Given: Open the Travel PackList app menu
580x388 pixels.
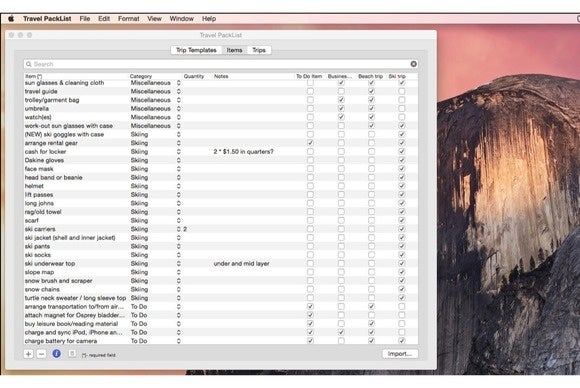Looking at the screenshot, I should tap(47, 18).
